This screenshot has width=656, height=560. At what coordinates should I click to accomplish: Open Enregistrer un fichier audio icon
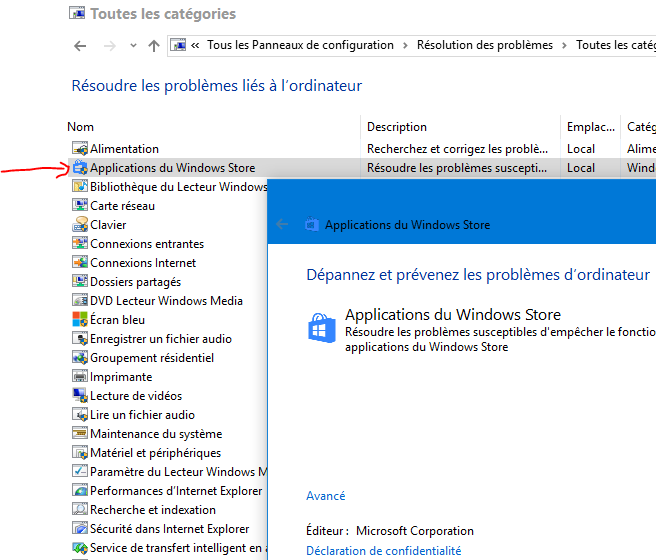[x=80, y=338]
